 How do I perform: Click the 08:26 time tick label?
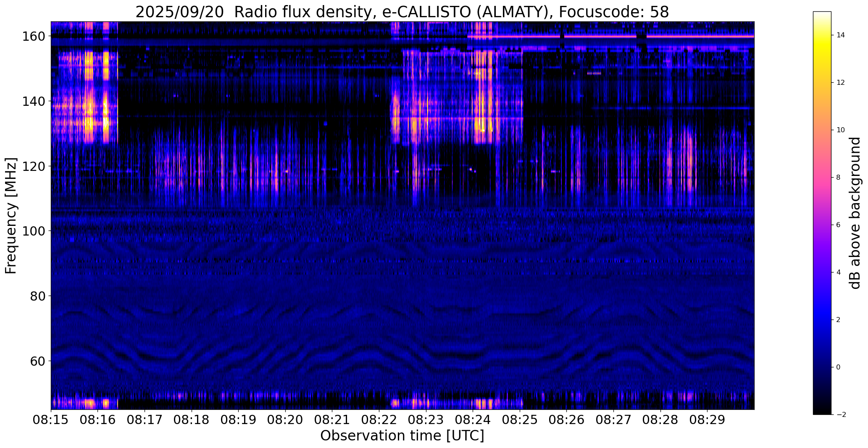tap(567, 420)
